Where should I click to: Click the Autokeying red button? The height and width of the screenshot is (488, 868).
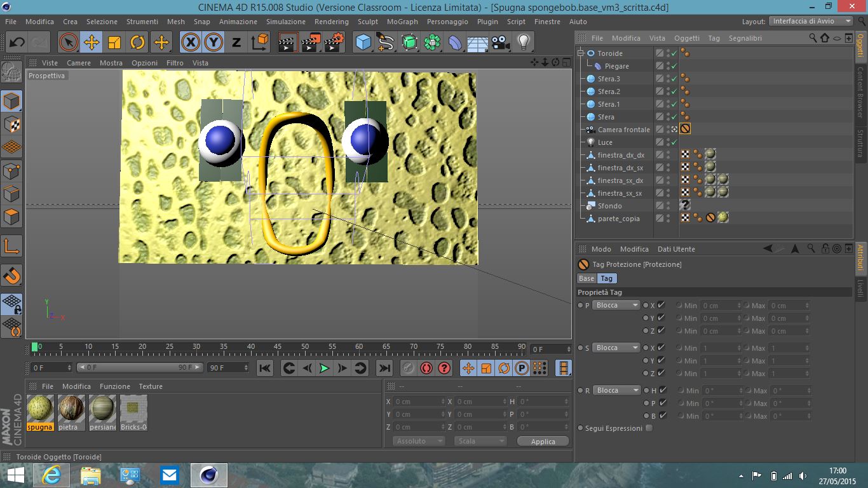click(x=426, y=368)
